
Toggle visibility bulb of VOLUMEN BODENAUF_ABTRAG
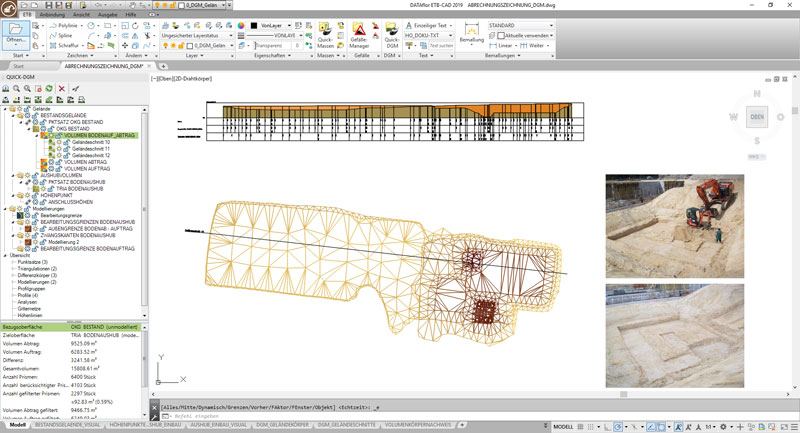pos(52,136)
